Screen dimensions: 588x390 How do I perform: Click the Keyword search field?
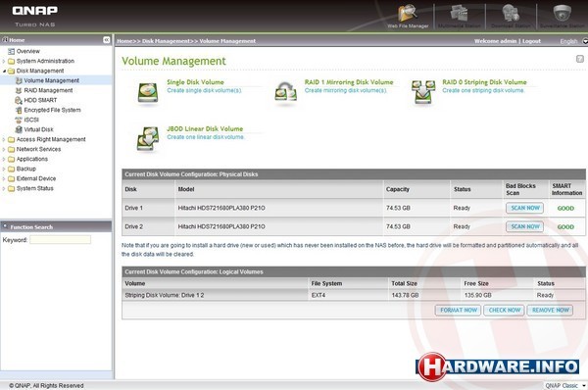(x=60, y=240)
